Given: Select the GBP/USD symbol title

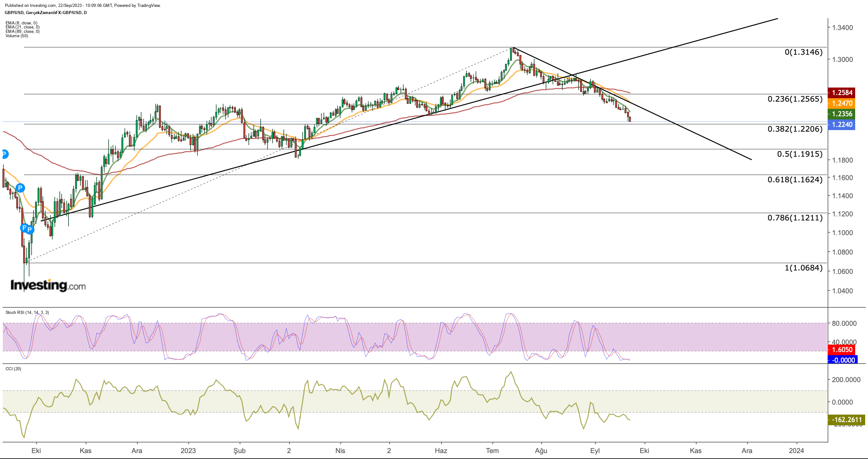Looking at the screenshot, I should 45,13.
